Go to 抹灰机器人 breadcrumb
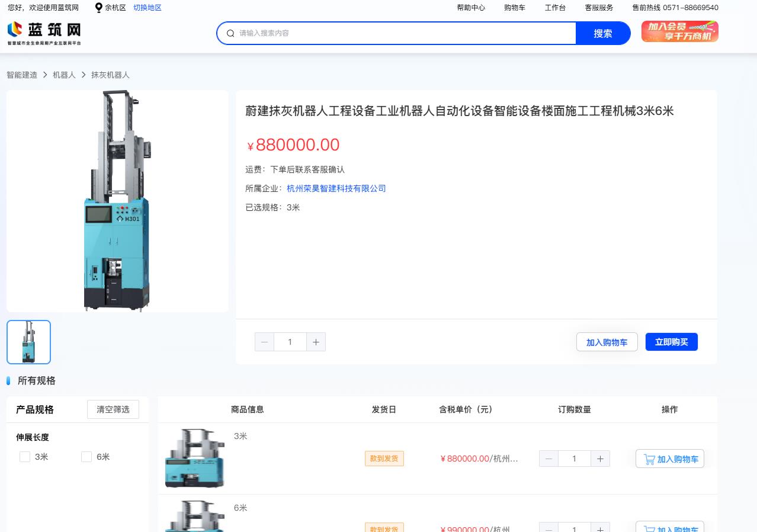757x532 pixels. pyautogui.click(x=110, y=75)
